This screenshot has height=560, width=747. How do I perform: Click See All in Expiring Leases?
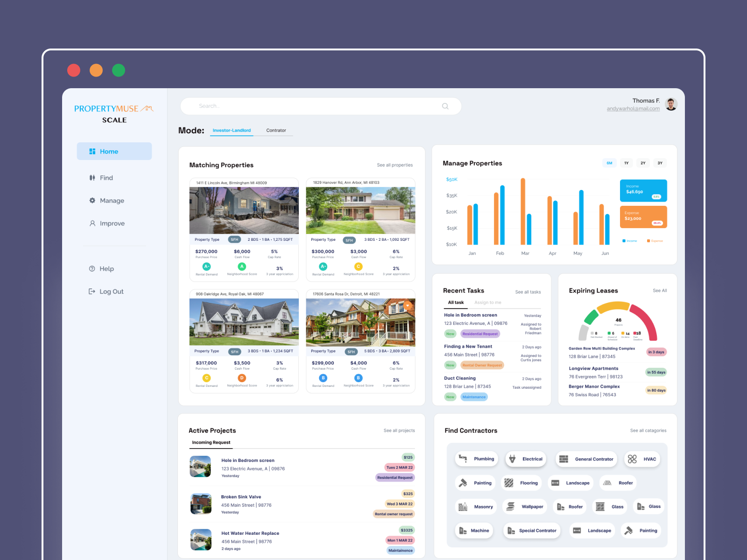pyautogui.click(x=660, y=291)
